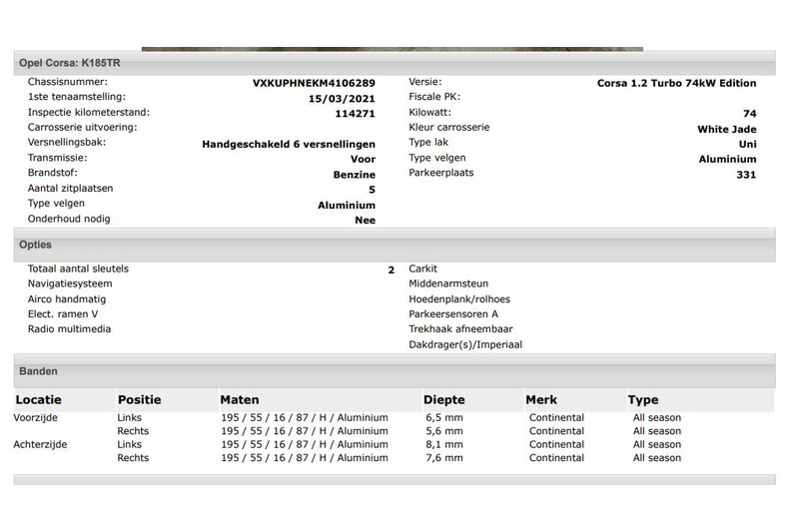
Task: Click the Trekhaak afneembaar option
Action: pos(460,329)
